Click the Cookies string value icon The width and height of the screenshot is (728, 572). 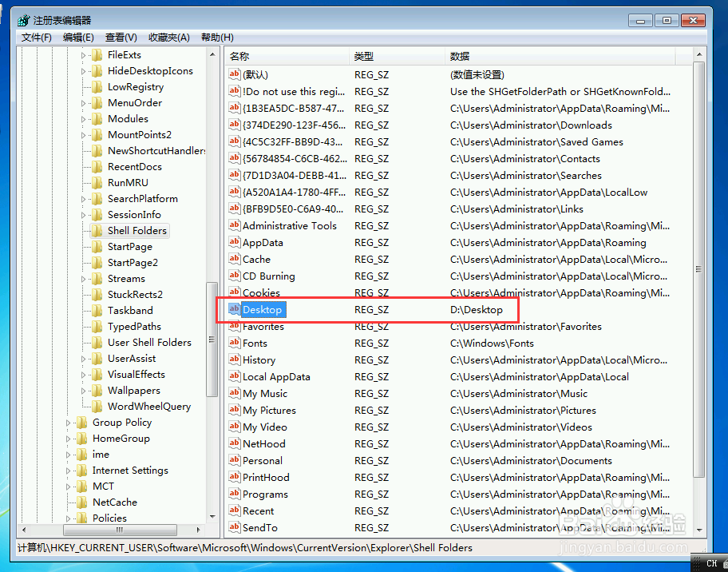pos(234,292)
